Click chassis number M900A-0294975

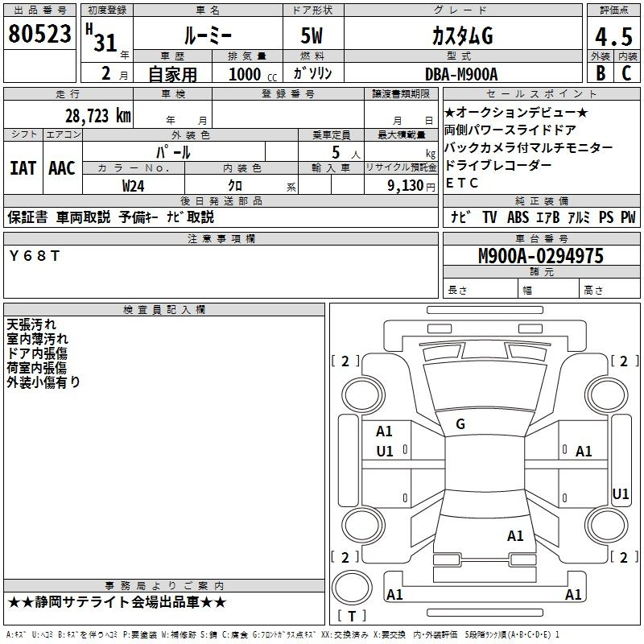click(540, 256)
